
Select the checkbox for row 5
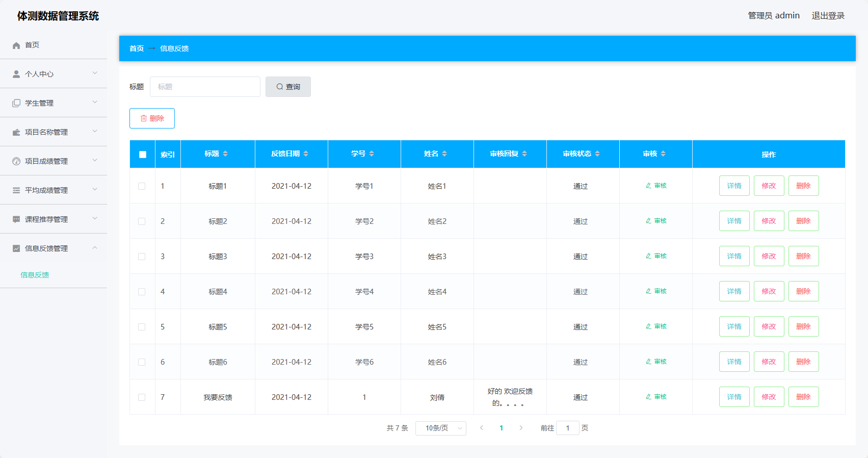(142, 327)
